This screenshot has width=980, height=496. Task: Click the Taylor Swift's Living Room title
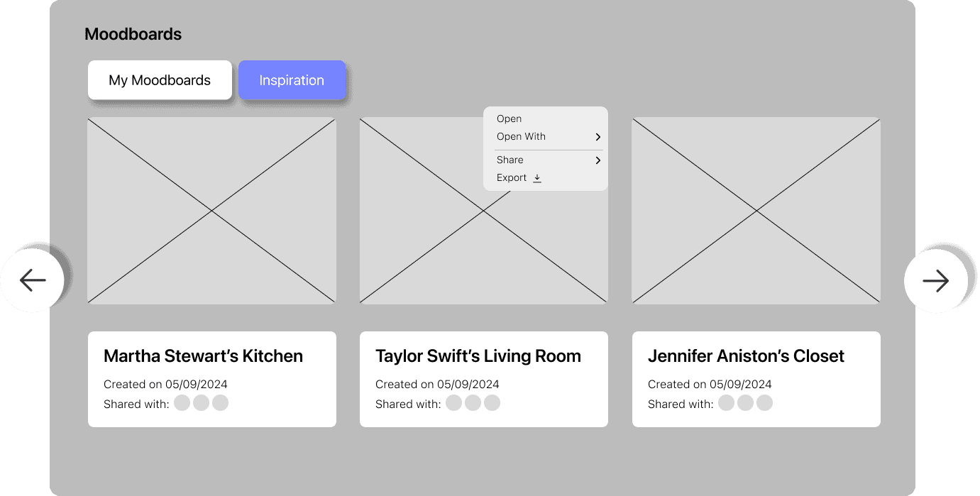(x=478, y=356)
